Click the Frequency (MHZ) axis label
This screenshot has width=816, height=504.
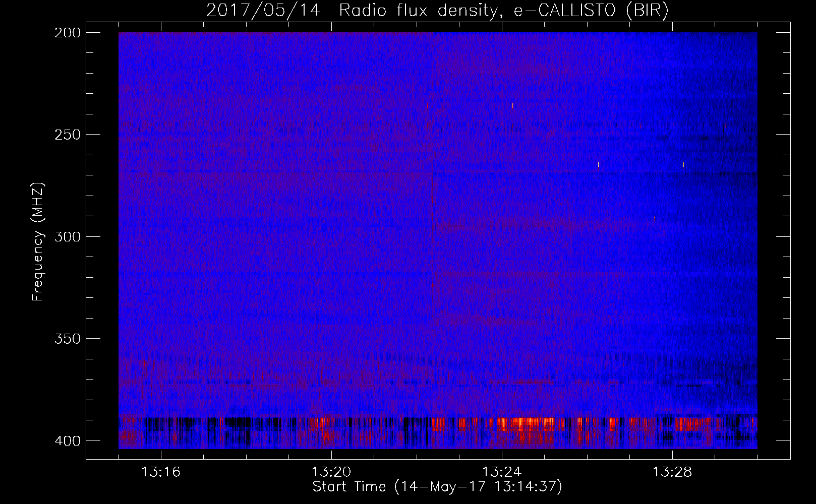[38, 242]
